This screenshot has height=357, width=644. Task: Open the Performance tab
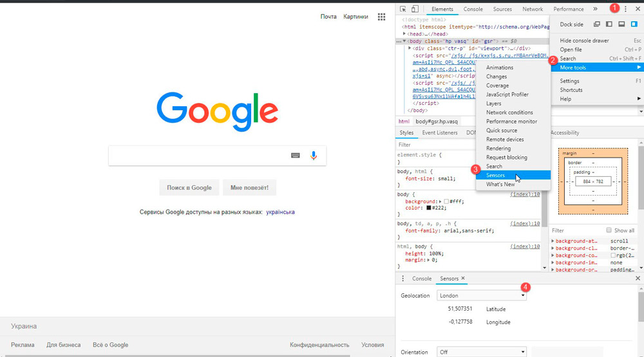coord(569,9)
